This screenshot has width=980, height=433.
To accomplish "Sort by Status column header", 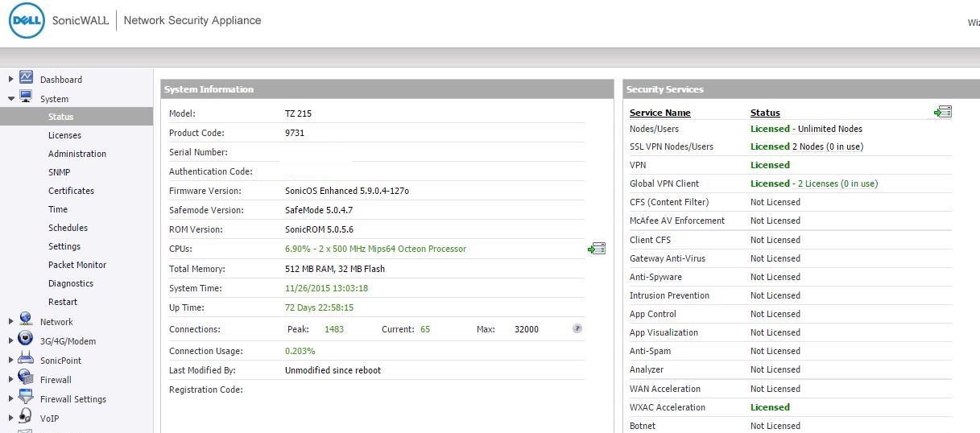I will click(765, 113).
